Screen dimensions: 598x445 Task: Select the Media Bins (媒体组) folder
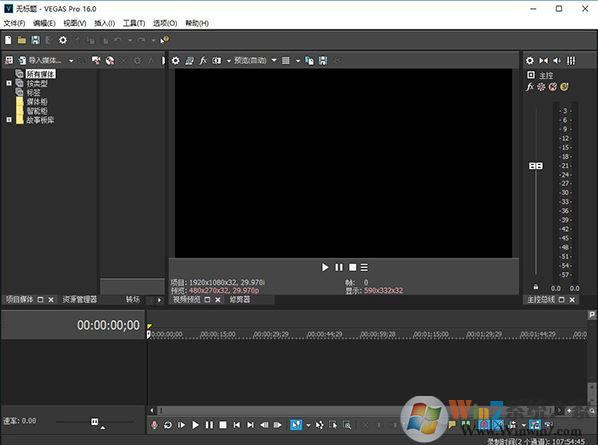(x=37, y=101)
